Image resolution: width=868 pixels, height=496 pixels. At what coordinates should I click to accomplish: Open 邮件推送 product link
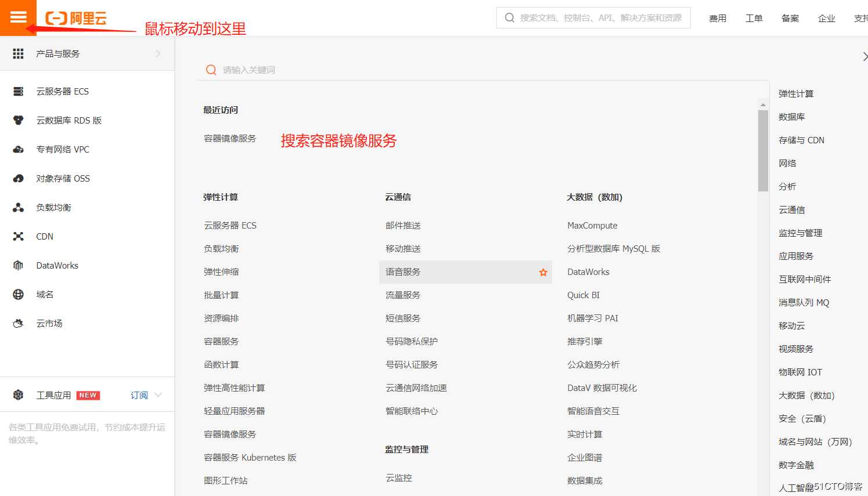[403, 225]
